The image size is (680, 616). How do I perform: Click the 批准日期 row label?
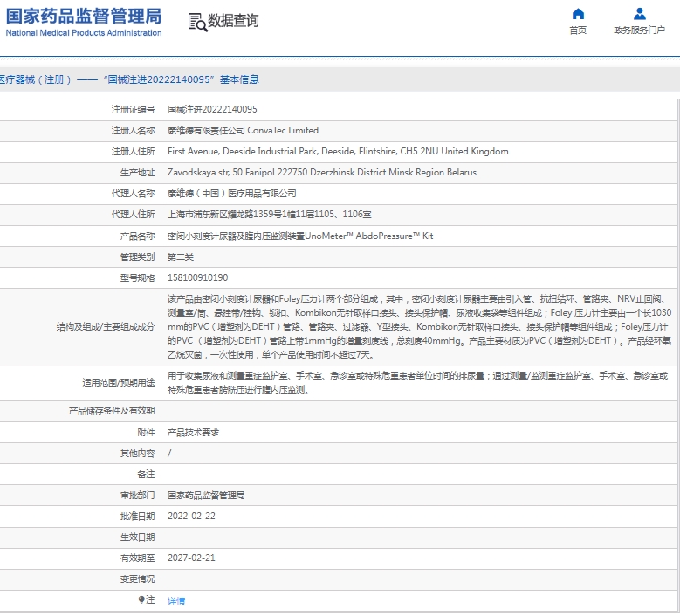[137, 516]
